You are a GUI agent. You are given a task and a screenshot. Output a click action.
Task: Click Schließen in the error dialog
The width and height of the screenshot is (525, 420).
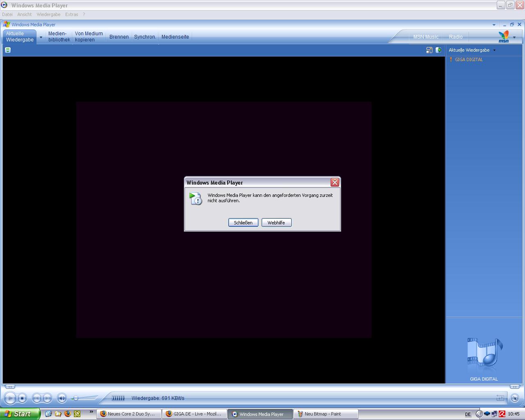243,222
